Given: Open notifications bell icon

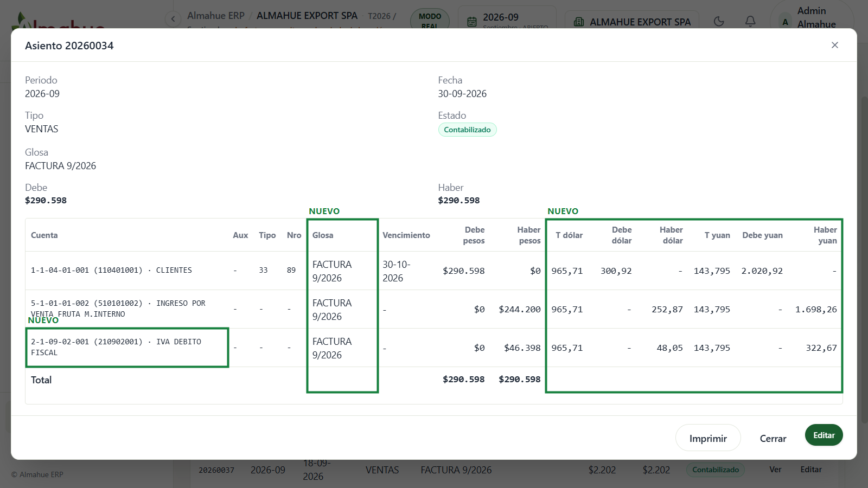Looking at the screenshot, I should pos(750,21).
